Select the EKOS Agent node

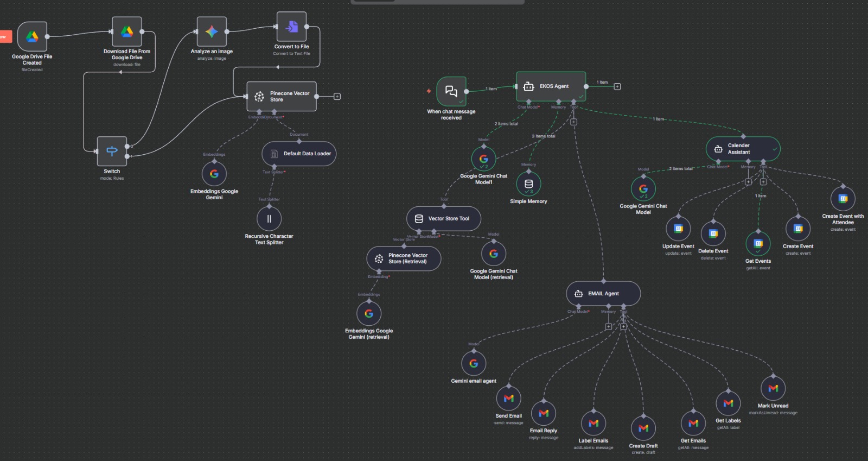tap(551, 86)
